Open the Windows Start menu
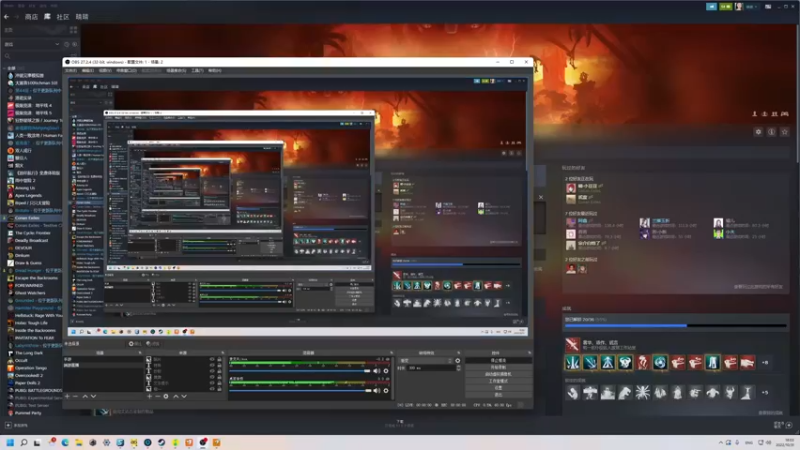The width and height of the screenshot is (800, 450). pyautogui.click(x=10, y=442)
